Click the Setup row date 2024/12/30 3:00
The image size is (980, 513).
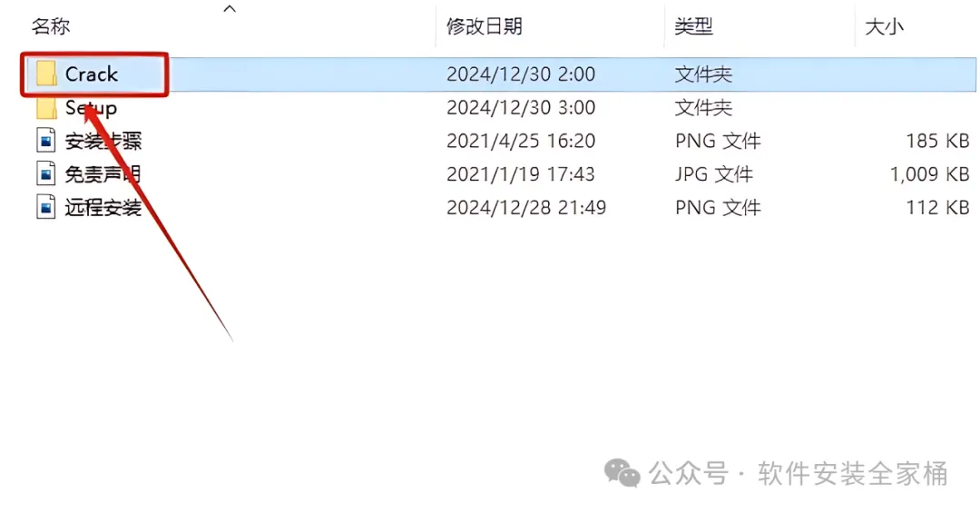(x=521, y=108)
